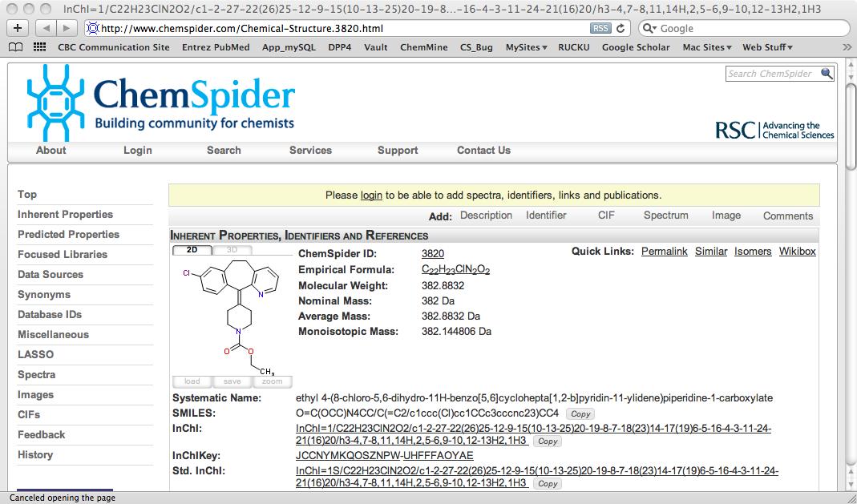This screenshot has height=504, width=857.
Task: Open the Support menu
Action: point(398,150)
